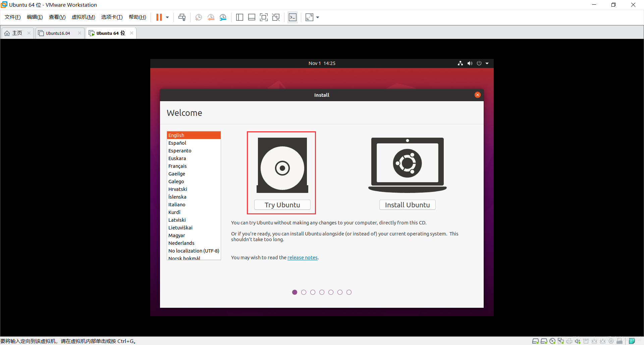
Task: Open the 文件(F) menu
Action: 13,17
